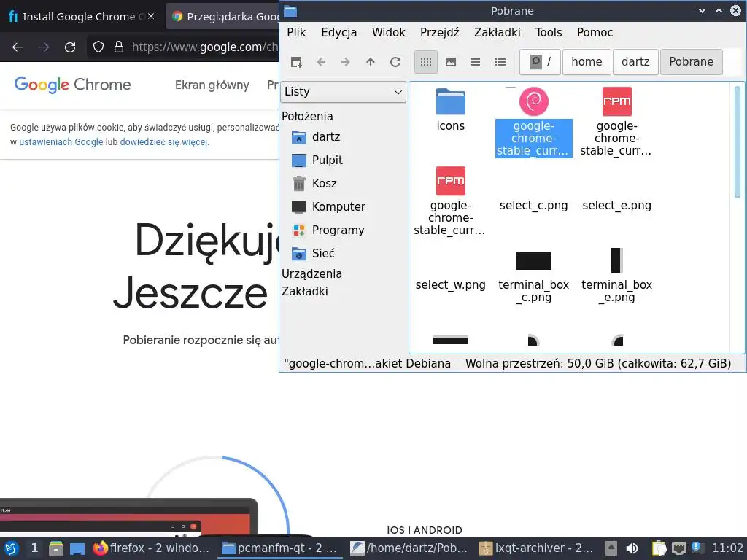Click the Google Chrome logo on the page
The image size is (747, 560).
(x=72, y=85)
